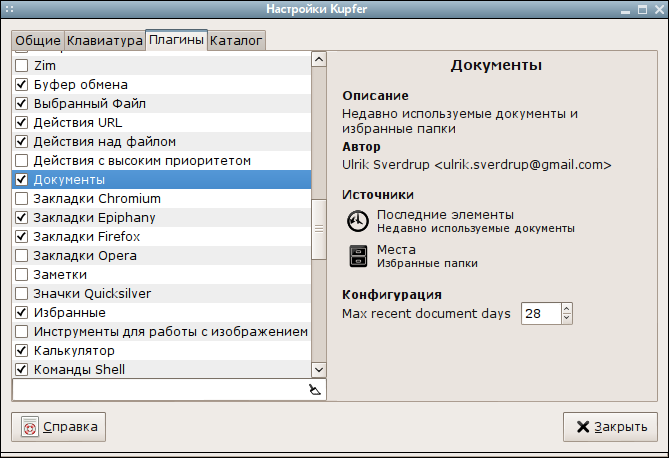Minimize the Настройки Kupfer window
The image size is (669, 458).
coord(625,9)
